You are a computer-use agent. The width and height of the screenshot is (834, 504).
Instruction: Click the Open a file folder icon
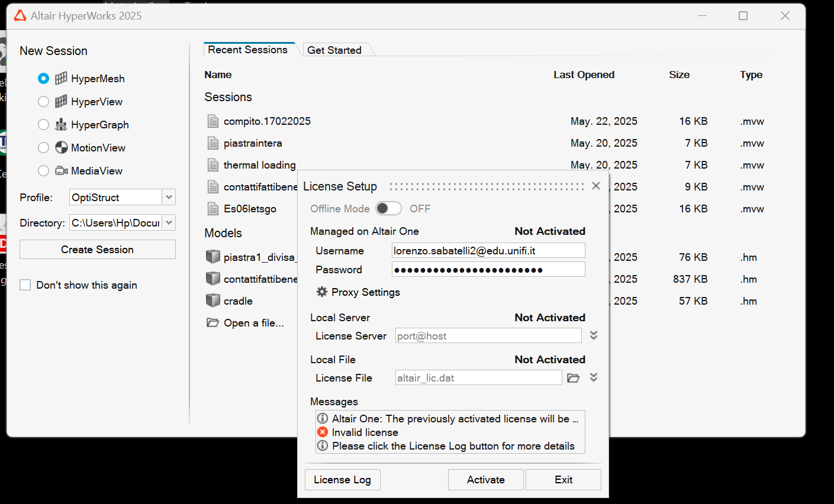(x=212, y=322)
